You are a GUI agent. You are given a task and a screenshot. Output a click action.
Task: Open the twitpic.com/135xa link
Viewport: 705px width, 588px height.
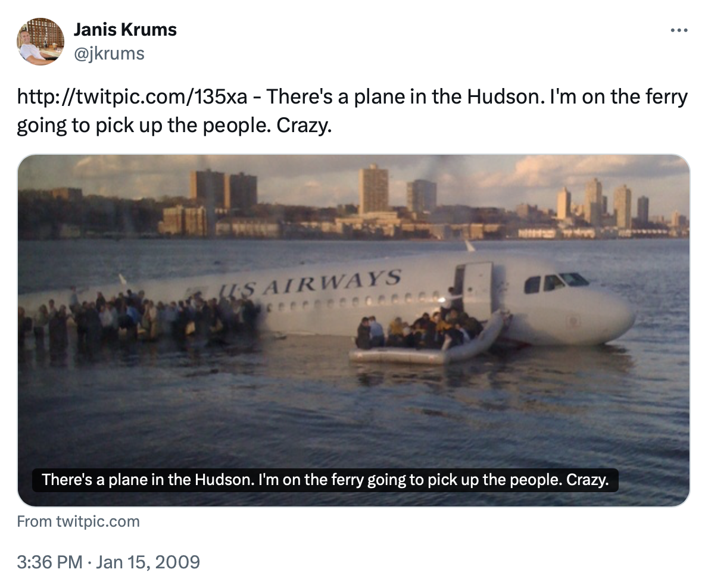pyautogui.click(x=132, y=97)
